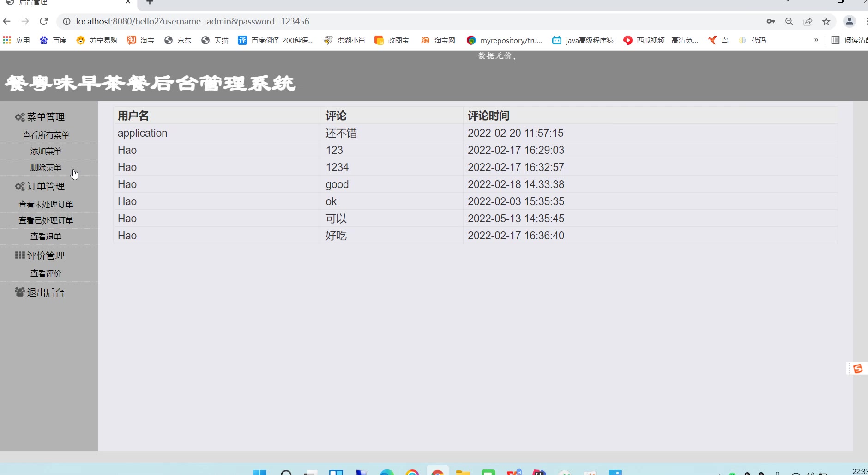The width and height of the screenshot is (868, 475).
Task: View site information icon before URL
Action: pos(66,21)
